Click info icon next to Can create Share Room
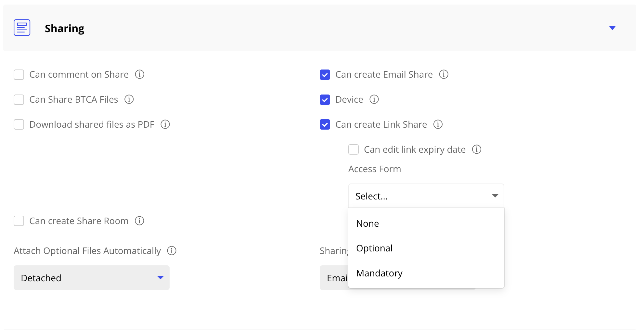 coord(139,221)
